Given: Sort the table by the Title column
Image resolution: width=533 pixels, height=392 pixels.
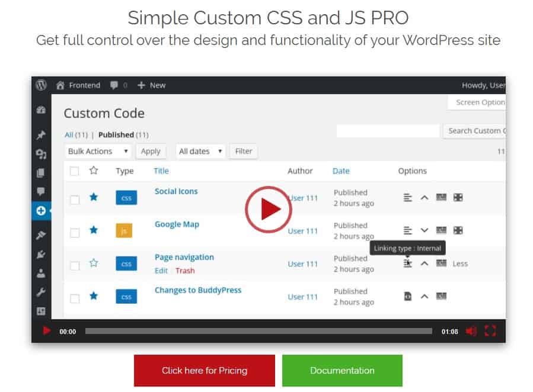Looking at the screenshot, I should (161, 171).
